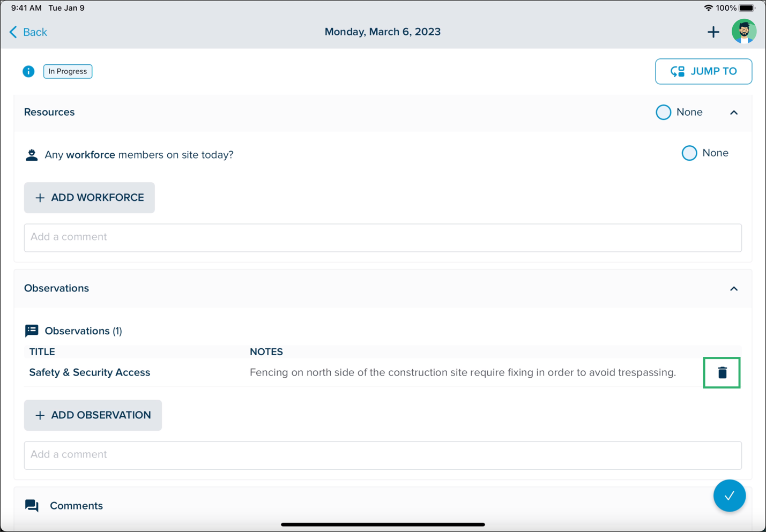Add a new observation
Screen dimensions: 766x532
[93, 415]
